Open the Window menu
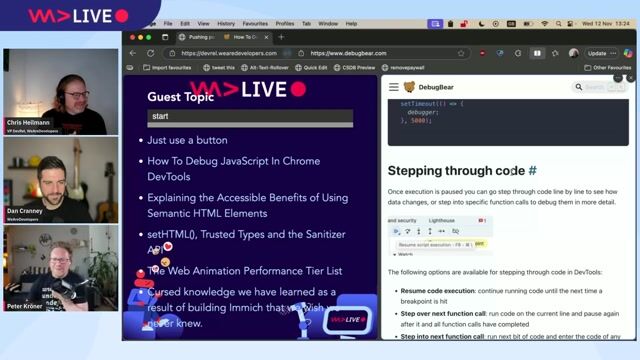This screenshot has height=360, width=640. [328, 24]
